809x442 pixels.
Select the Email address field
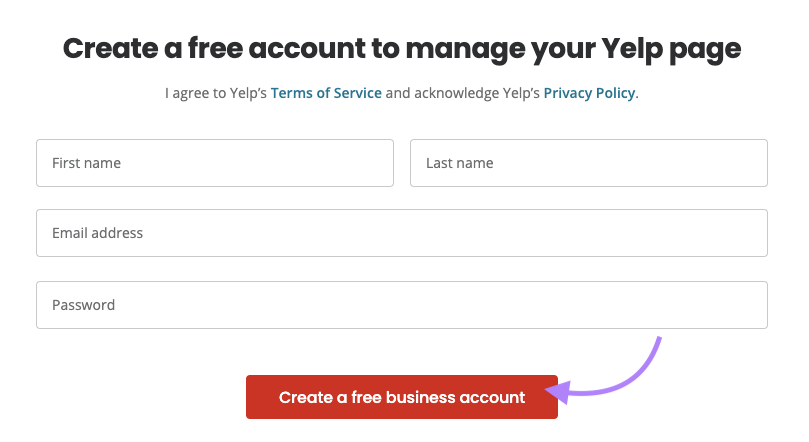click(x=401, y=233)
